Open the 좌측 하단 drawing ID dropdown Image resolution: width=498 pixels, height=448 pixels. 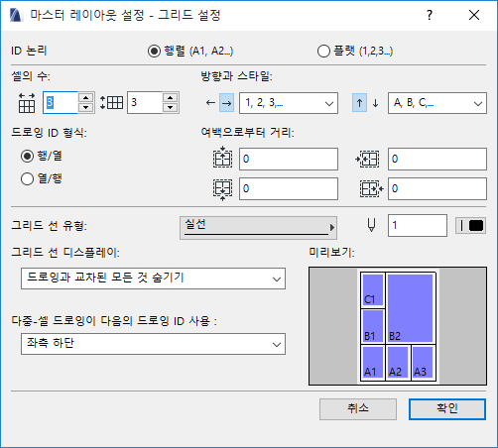153,344
